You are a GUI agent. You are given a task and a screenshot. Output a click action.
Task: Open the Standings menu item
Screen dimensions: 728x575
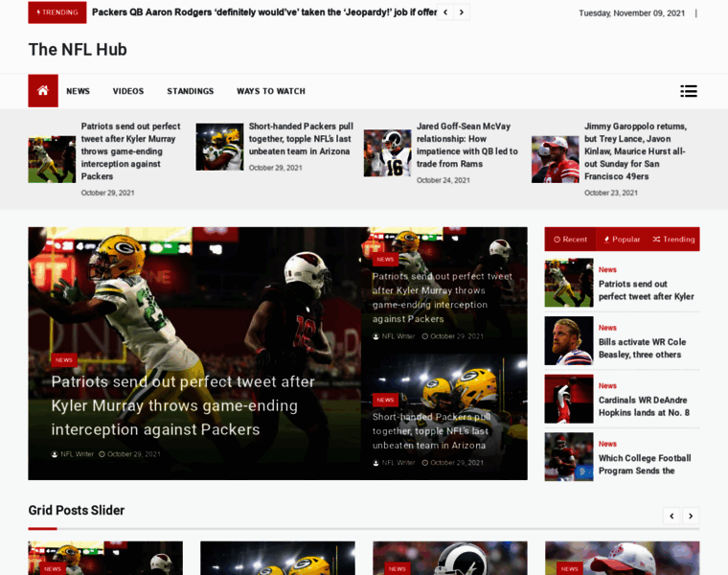(x=191, y=91)
